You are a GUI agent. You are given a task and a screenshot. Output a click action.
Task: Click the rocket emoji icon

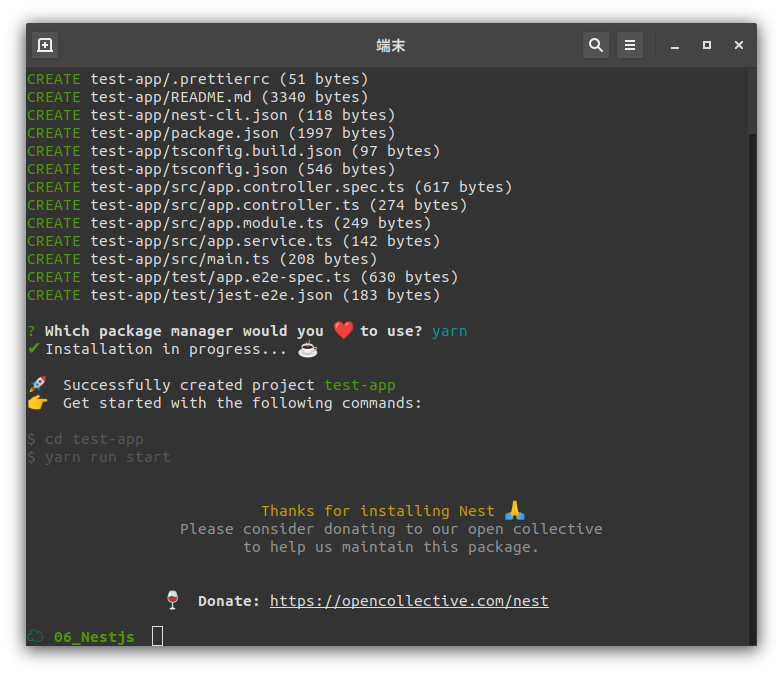click(38, 384)
